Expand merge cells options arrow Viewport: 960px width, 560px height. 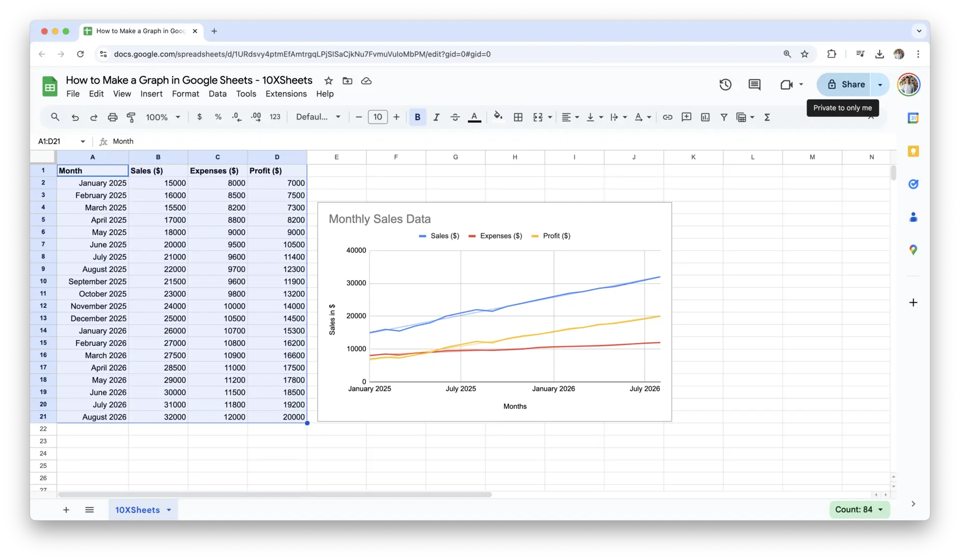550,117
